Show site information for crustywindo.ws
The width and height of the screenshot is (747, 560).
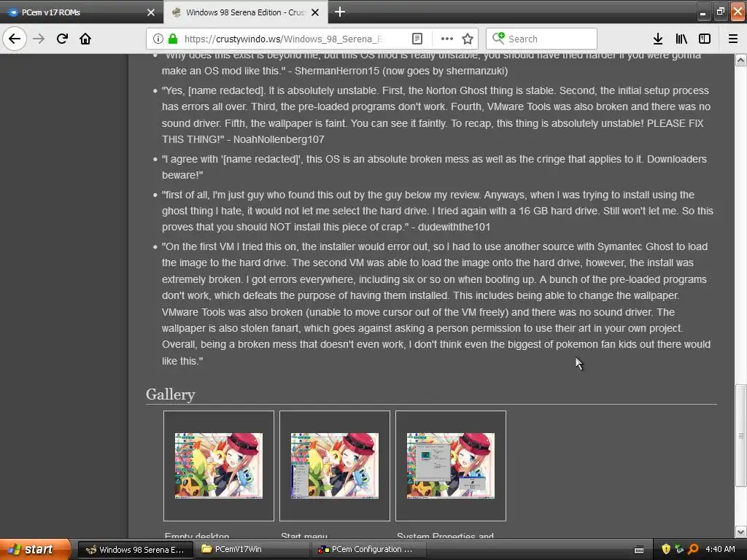pyautogui.click(x=158, y=39)
